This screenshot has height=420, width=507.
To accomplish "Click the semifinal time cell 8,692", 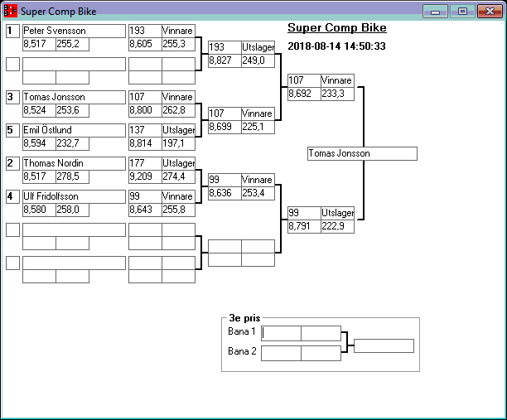I will coord(303,94).
